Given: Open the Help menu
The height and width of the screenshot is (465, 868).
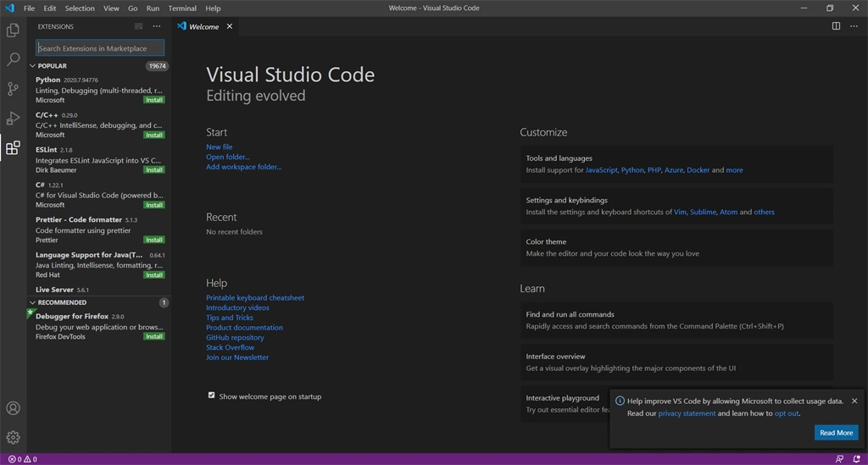Looking at the screenshot, I should (x=213, y=8).
